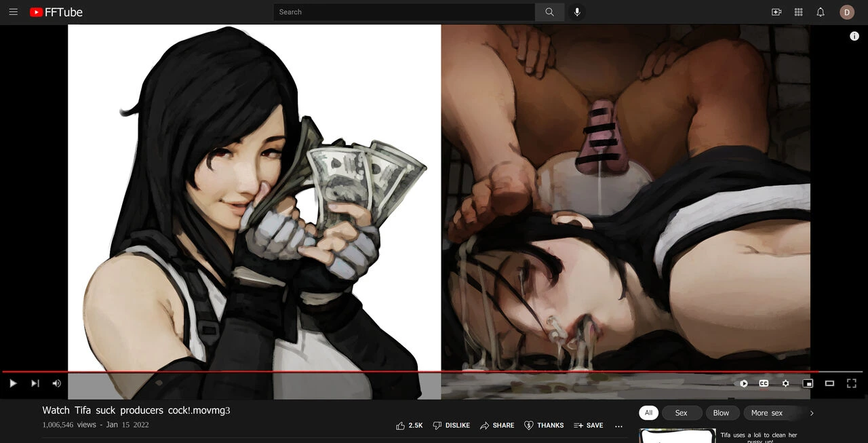Click the info icon on the video
Screen dimensions: 868x443
pyautogui.click(x=854, y=37)
